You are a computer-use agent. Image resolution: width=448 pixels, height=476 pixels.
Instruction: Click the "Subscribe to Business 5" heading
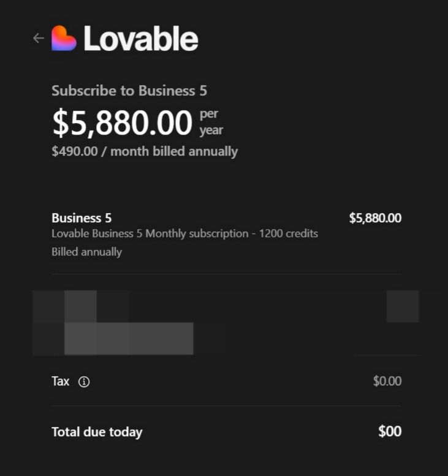pyautogui.click(x=129, y=91)
